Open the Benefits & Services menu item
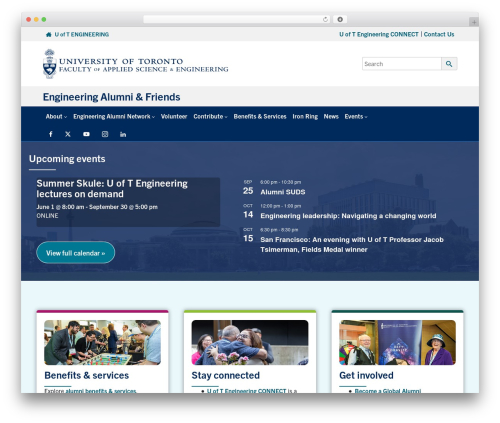Image resolution: width=500 pixels, height=423 pixels. point(260,116)
